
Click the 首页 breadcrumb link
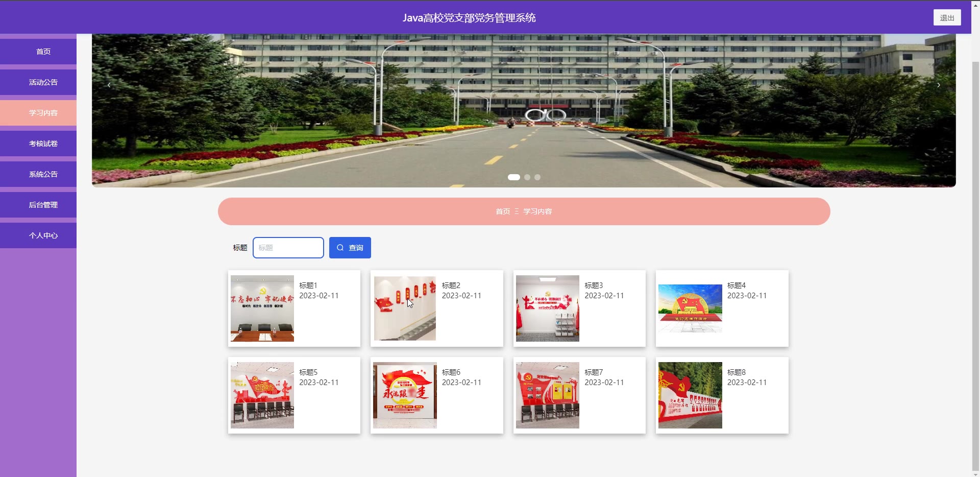503,211
